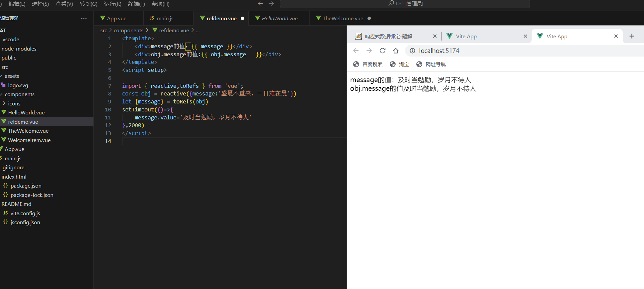
Task: Open README.md in the explorer
Action: [16, 204]
